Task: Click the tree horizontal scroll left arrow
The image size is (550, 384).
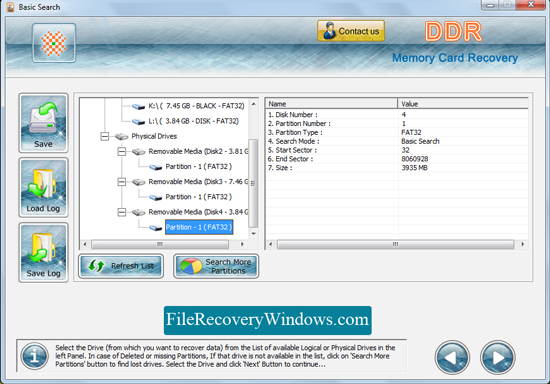Action: coord(85,244)
